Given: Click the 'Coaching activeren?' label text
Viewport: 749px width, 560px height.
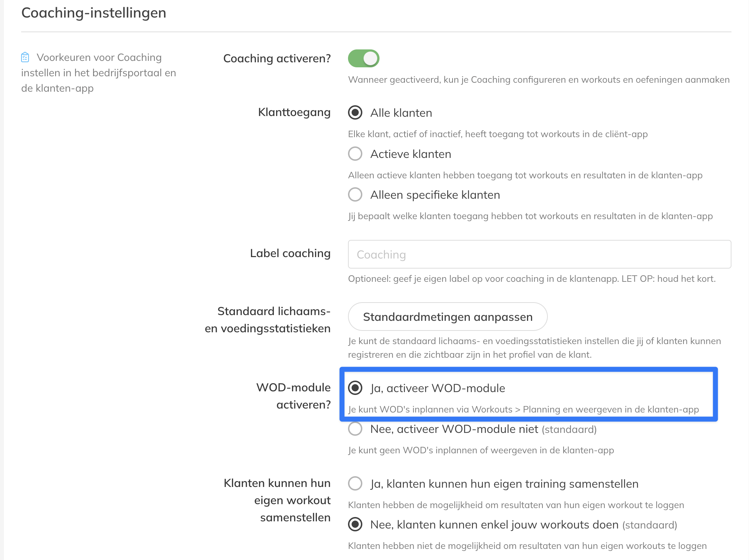Looking at the screenshot, I should [x=277, y=58].
